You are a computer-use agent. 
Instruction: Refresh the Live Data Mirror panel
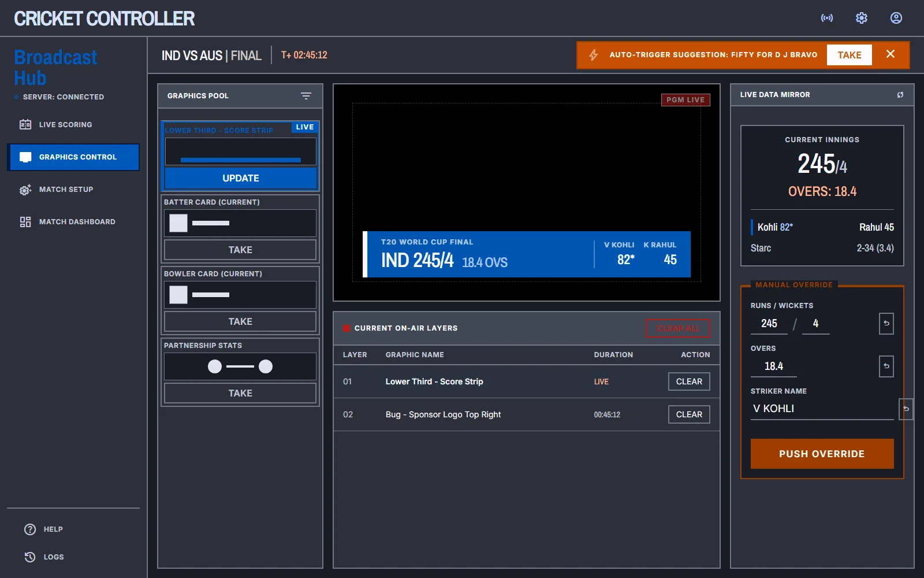pyautogui.click(x=900, y=95)
